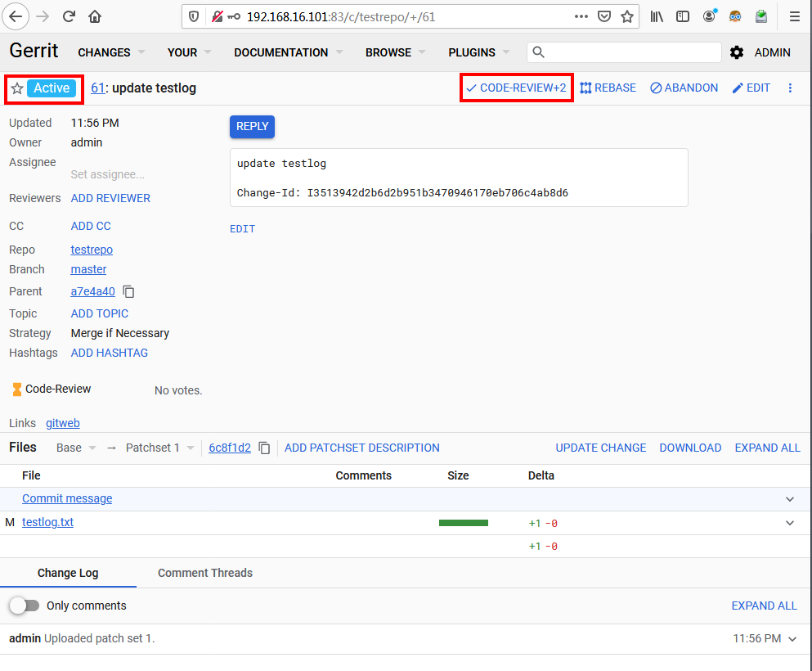Image resolution: width=812 pixels, height=671 pixels.
Task: Click ADD HASHTAG
Action: (x=110, y=353)
